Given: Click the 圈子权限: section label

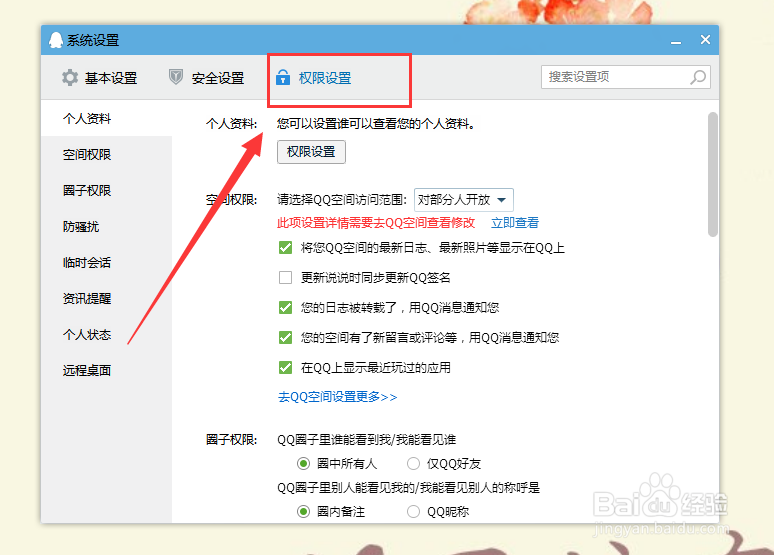Looking at the screenshot, I should [232, 439].
